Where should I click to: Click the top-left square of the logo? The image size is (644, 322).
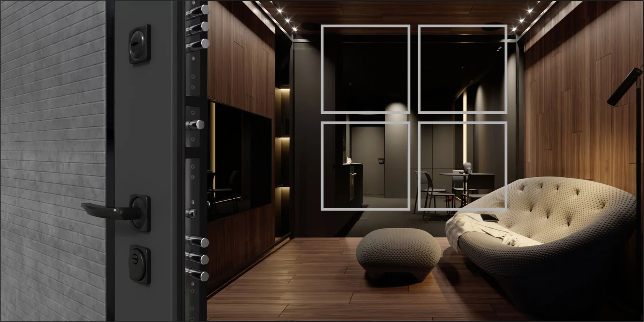click(365, 69)
